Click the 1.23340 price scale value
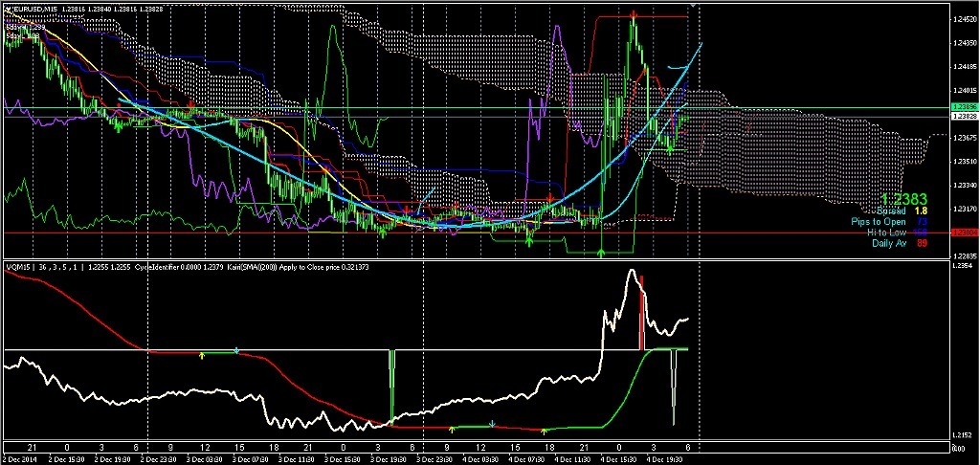 pos(963,185)
